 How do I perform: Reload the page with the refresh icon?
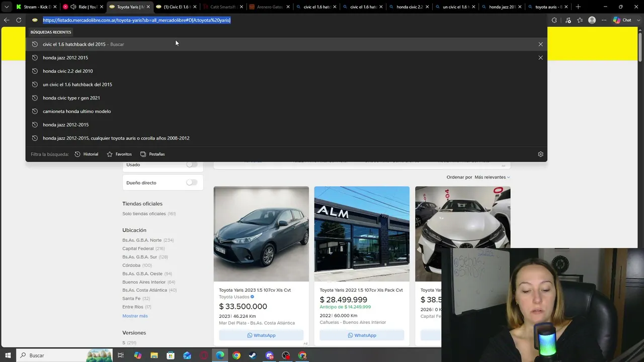pos(19,20)
